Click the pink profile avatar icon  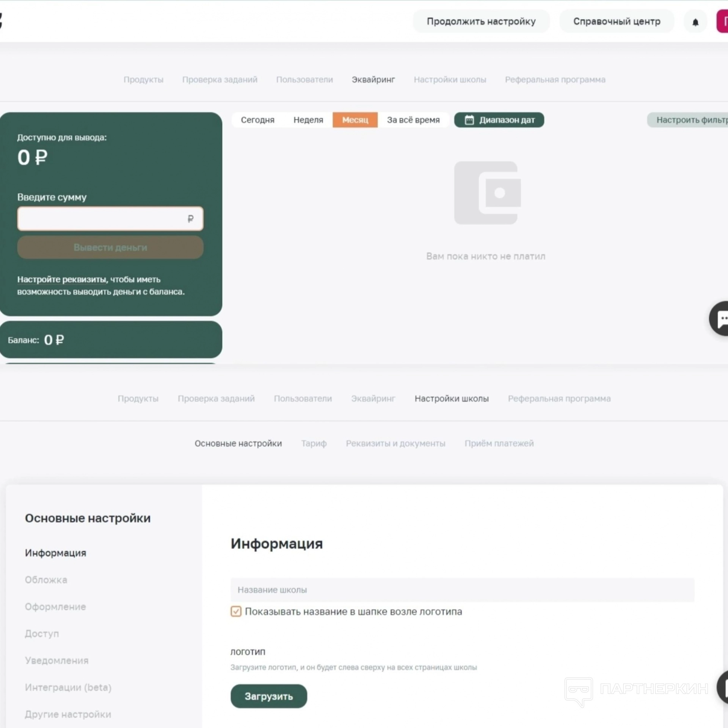[x=722, y=22]
